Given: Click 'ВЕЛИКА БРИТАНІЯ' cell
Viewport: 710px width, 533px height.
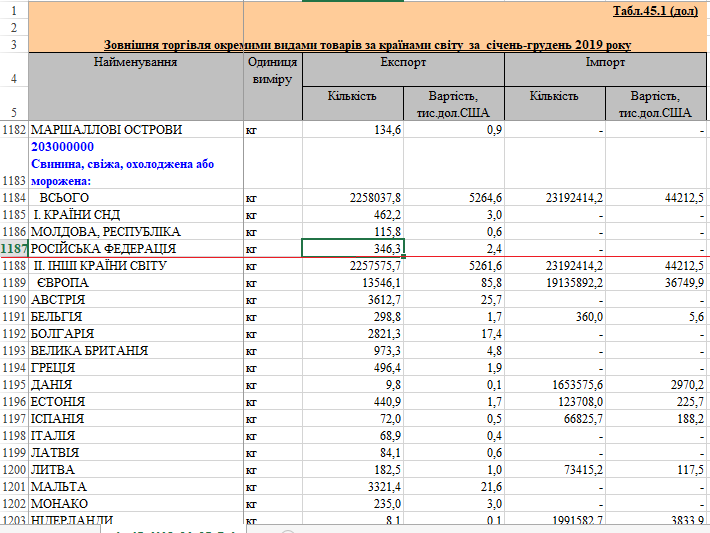Looking at the screenshot, I should tap(136, 351).
